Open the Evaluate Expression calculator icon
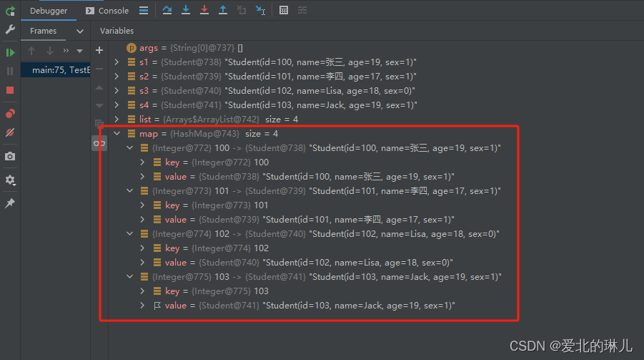Viewport: 644px width, 360px height. tap(283, 10)
